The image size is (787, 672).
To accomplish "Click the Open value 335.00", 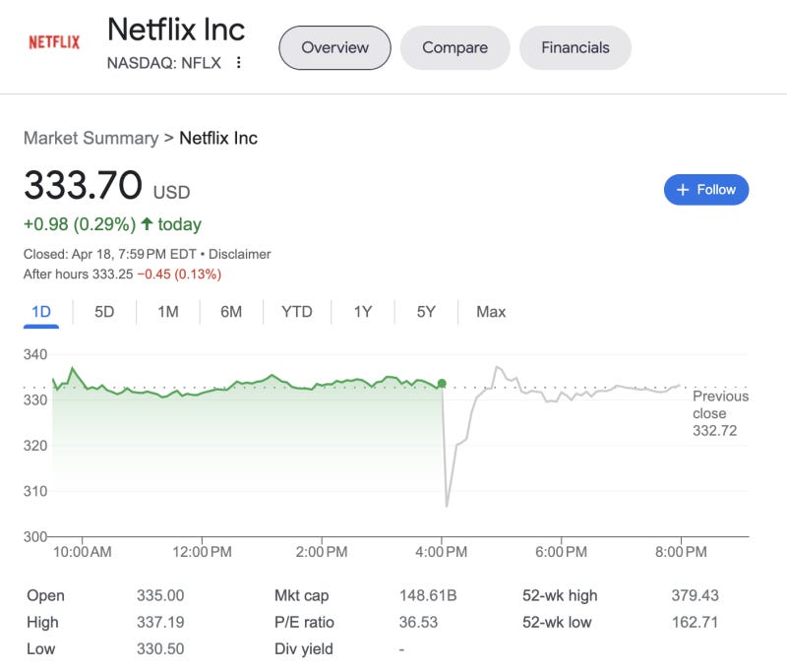I will [160, 595].
